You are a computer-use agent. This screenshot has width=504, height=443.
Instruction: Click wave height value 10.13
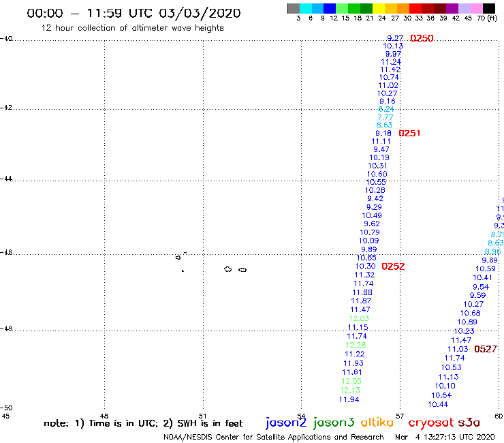pyautogui.click(x=393, y=46)
